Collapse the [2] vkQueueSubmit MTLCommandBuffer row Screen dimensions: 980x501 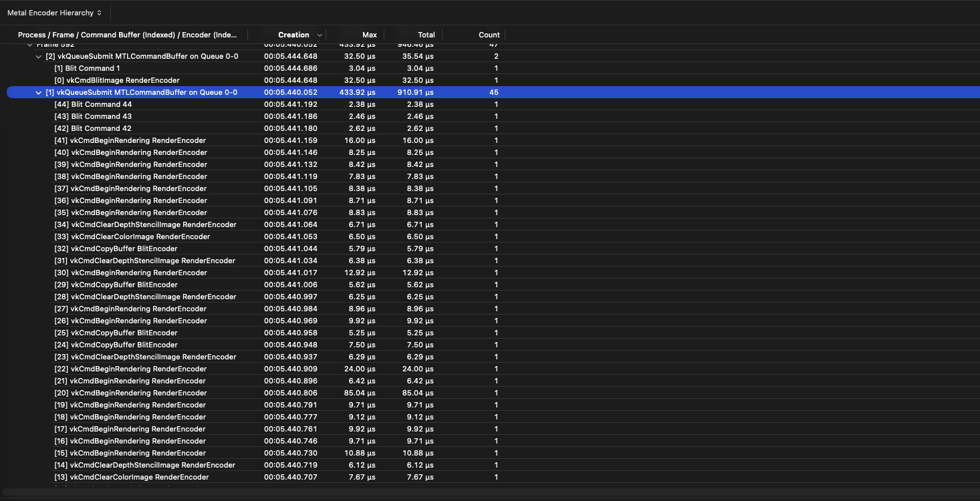[39, 56]
